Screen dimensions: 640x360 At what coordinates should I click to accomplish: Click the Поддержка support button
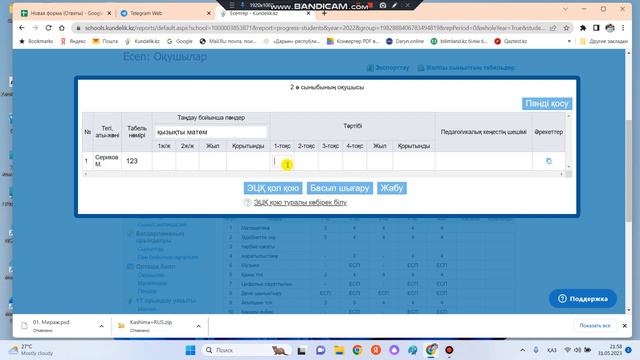coord(582,299)
